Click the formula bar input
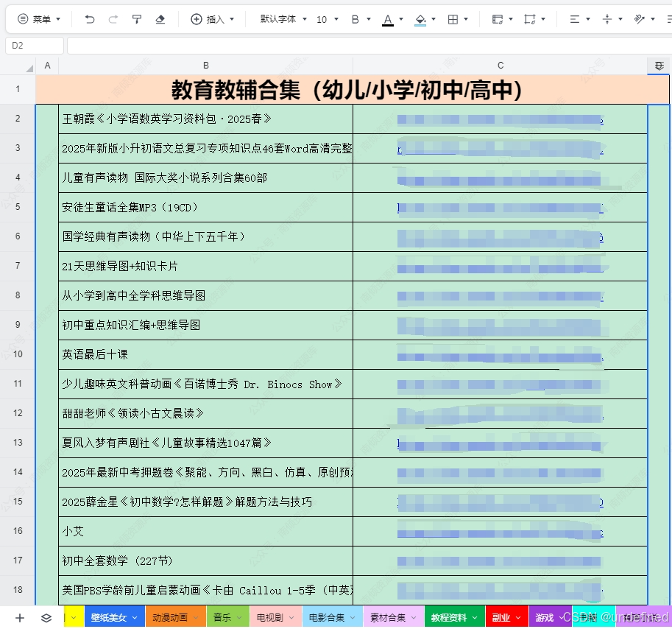The width and height of the screenshot is (672, 629). (369, 46)
